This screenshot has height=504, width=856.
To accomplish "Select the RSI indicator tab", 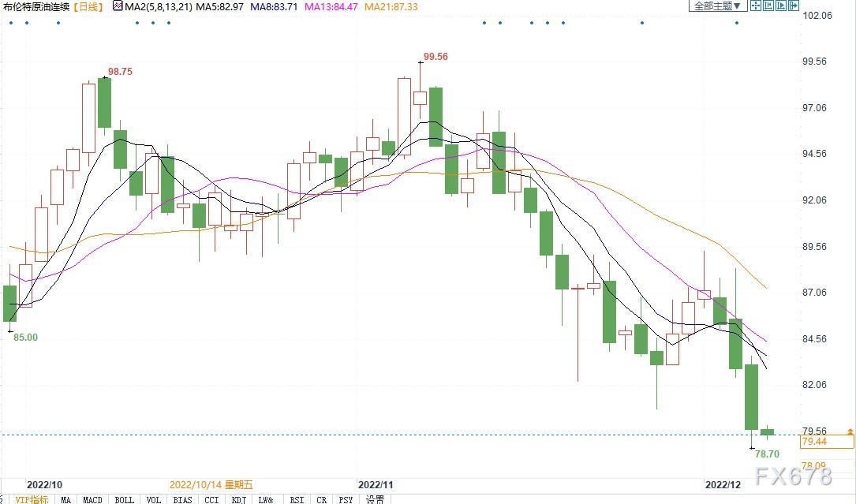I will click(x=297, y=499).
